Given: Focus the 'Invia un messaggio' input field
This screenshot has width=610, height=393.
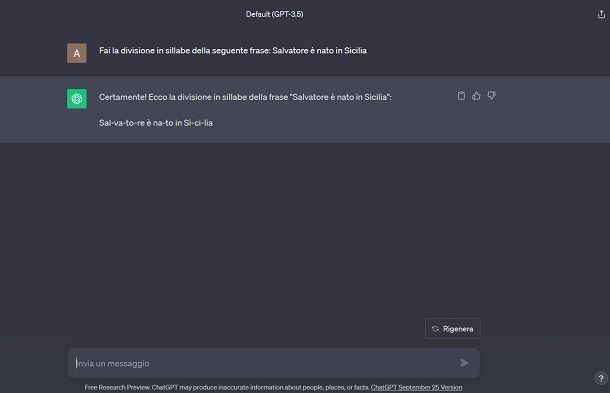Looking at the screenshot, I should [x=273, y=363].
